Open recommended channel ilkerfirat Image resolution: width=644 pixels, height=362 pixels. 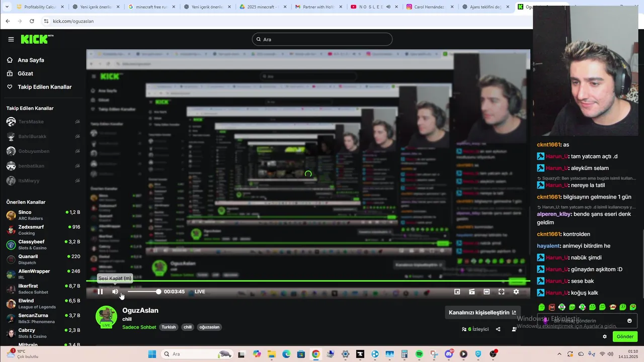(x=43, y=289)
